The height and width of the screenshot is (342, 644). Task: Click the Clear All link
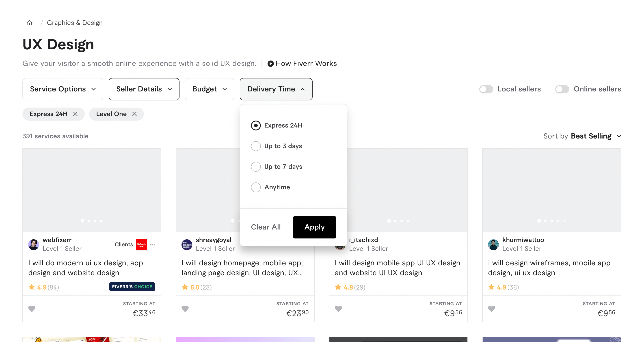coord(266,227)
